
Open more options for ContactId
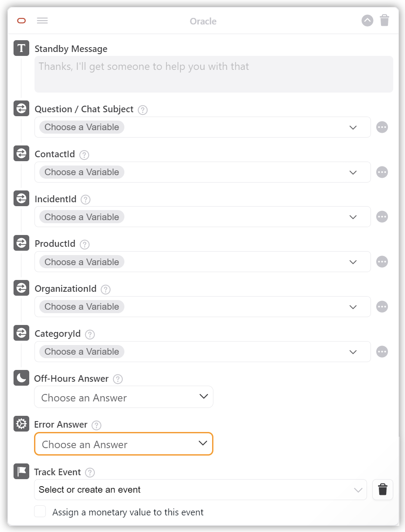pyautogui.click(x=382, y=172)
